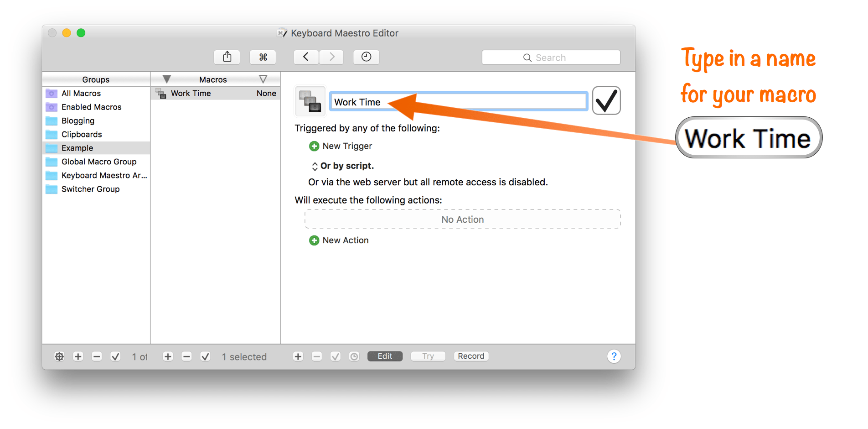
Task: Select the Blogging group
Action: tap(96, 120)
